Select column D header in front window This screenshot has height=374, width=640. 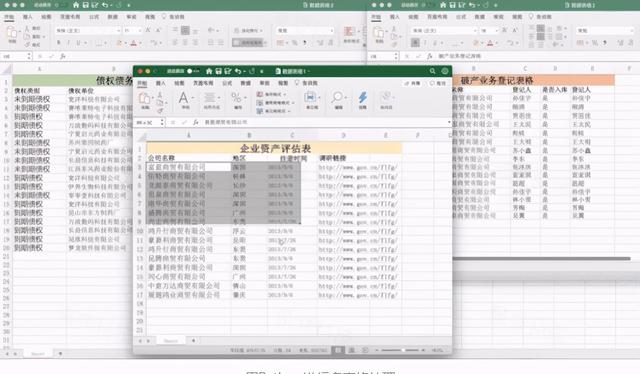click(344, 135)
